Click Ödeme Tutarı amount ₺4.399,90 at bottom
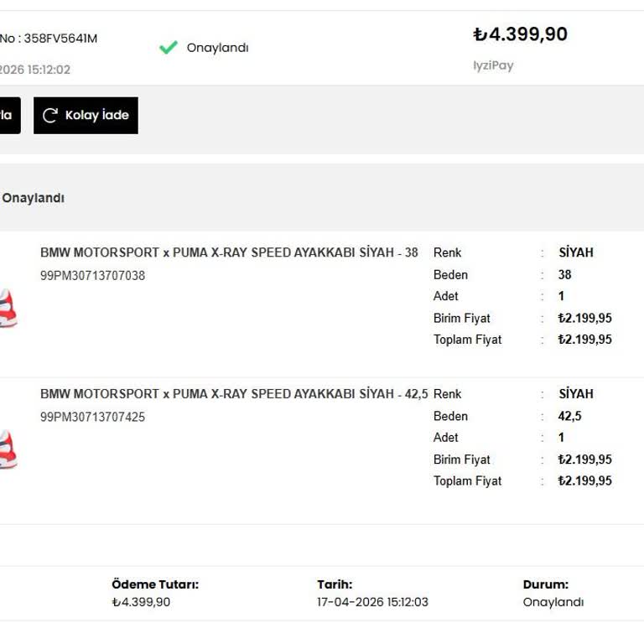The width and height of the screenshot is (644, 644). [x=141, y=602]
